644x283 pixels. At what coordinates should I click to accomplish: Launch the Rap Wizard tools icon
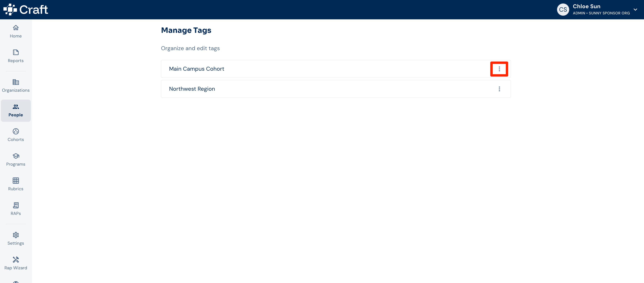click(x=16, y=260)
